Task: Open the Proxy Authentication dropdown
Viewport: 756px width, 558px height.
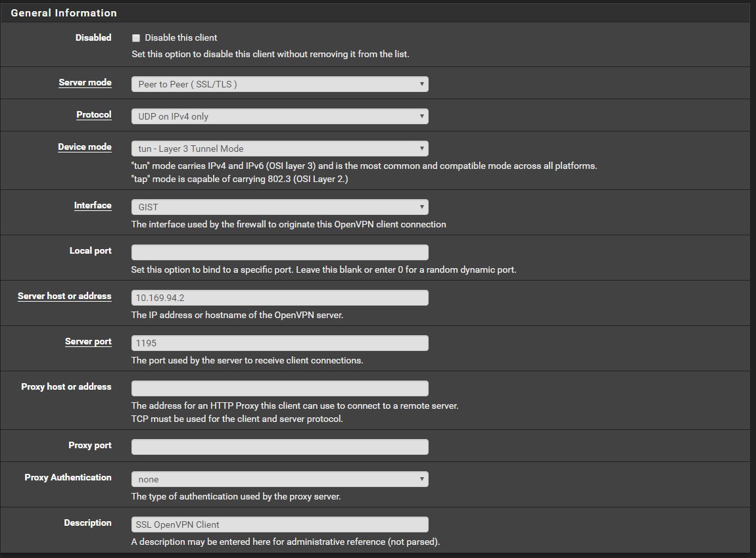Action: click(x=279, y=479)
